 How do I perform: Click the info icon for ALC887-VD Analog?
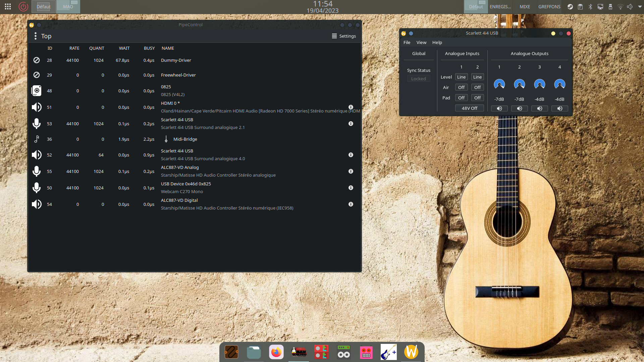351,171
